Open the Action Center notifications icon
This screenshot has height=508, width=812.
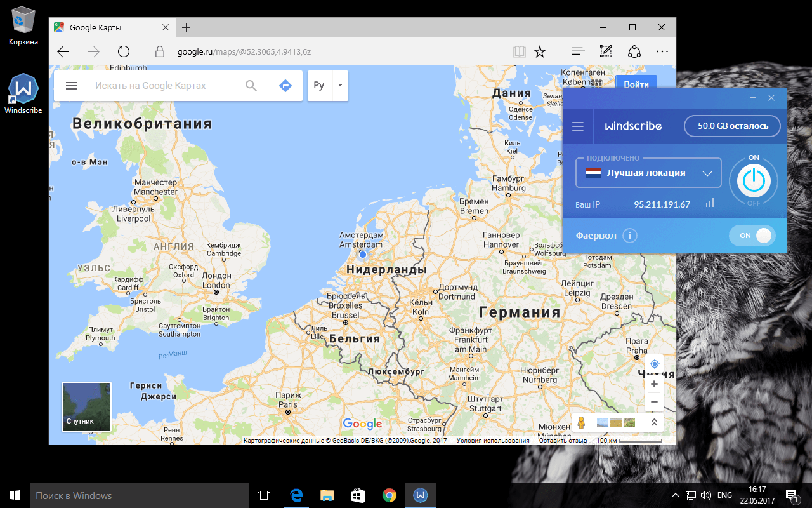(791, 495)
